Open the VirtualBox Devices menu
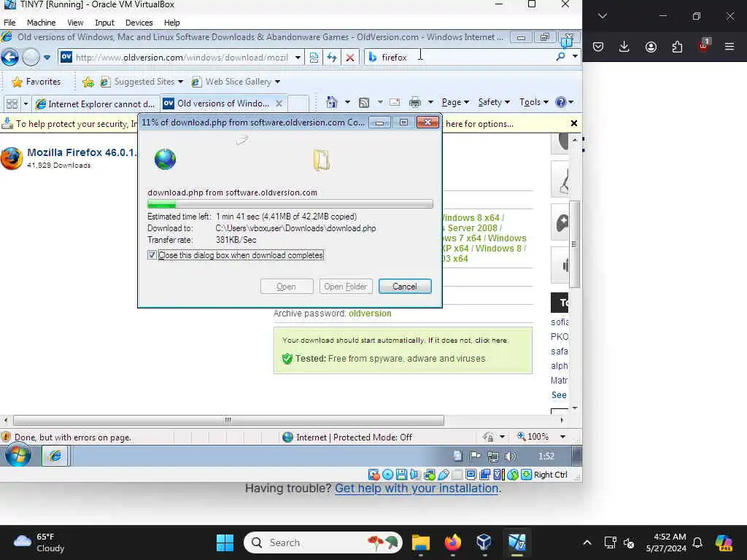 click(x=139, y=23)
